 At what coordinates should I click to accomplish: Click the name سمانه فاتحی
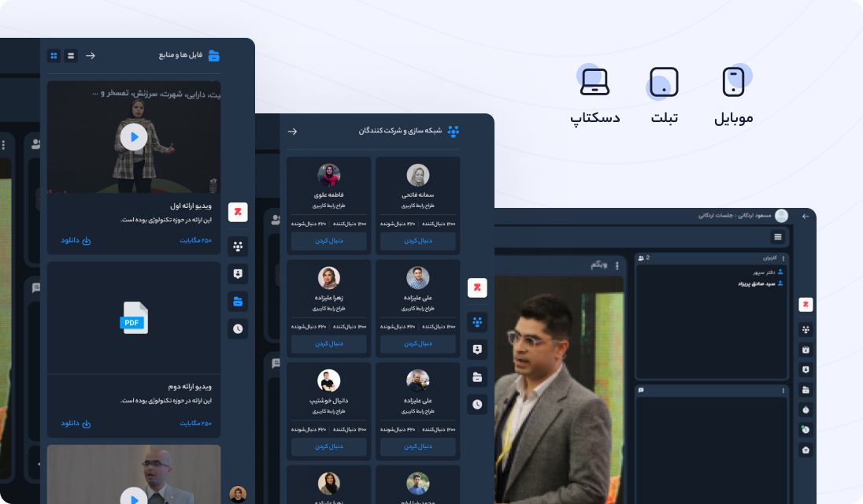(x=418, y=195)
